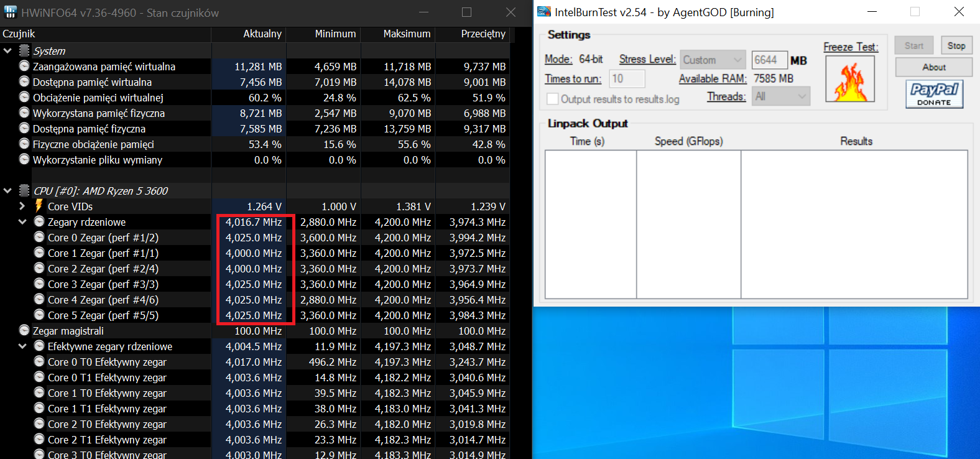The width and height of the screenshot is (980, 459).
Task: Click the Stop button in IntelBurnTest
Action: pyautogui.click(x=956, y=45)
